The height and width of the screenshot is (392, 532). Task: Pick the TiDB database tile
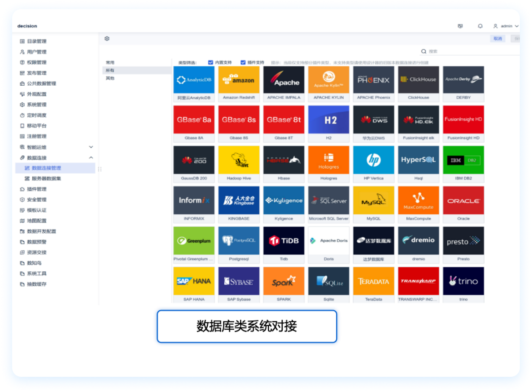coord(284,245)
